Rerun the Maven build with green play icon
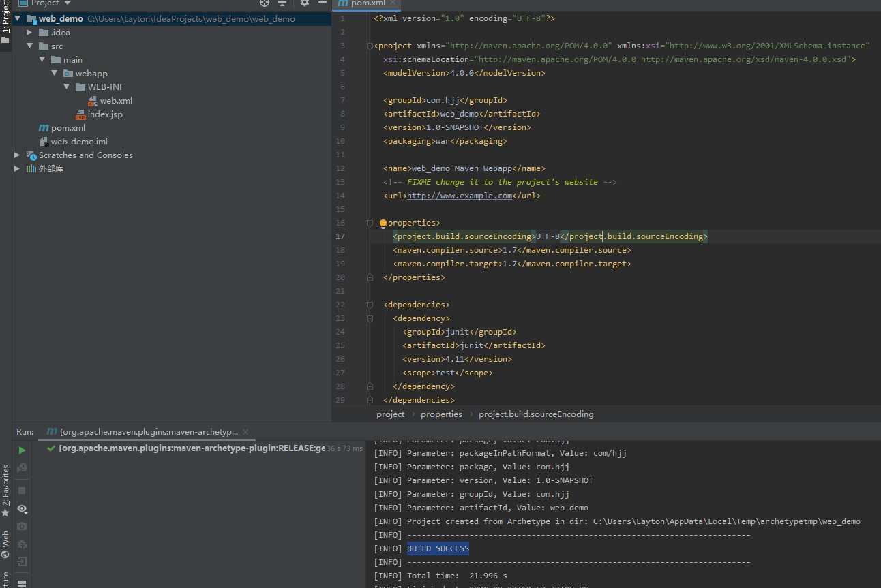 pyautogui.click(x=22, y=450)
